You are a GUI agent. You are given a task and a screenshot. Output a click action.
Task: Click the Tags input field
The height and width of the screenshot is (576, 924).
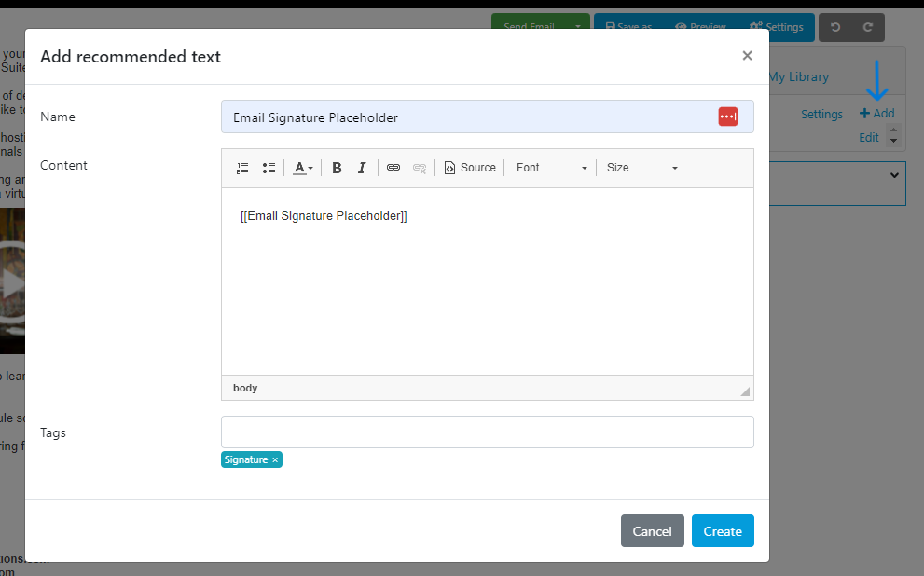pyautogui.click(x=488, y=432)
